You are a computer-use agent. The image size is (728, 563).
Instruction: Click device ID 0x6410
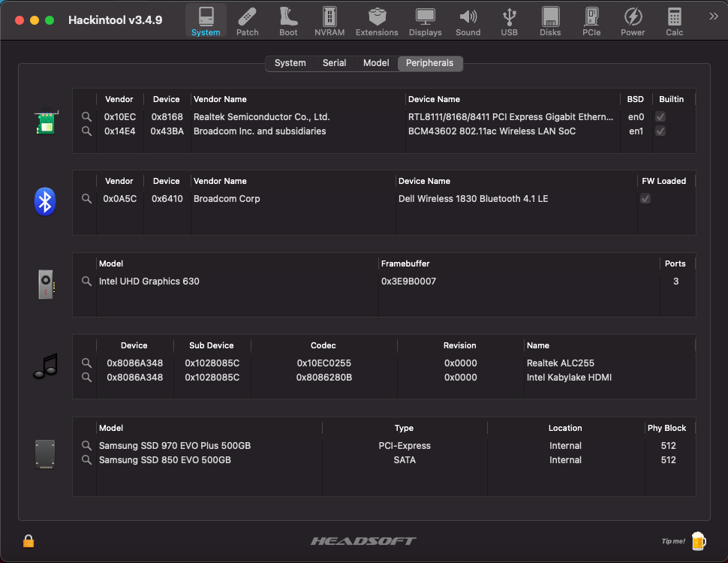pos(167,198)
